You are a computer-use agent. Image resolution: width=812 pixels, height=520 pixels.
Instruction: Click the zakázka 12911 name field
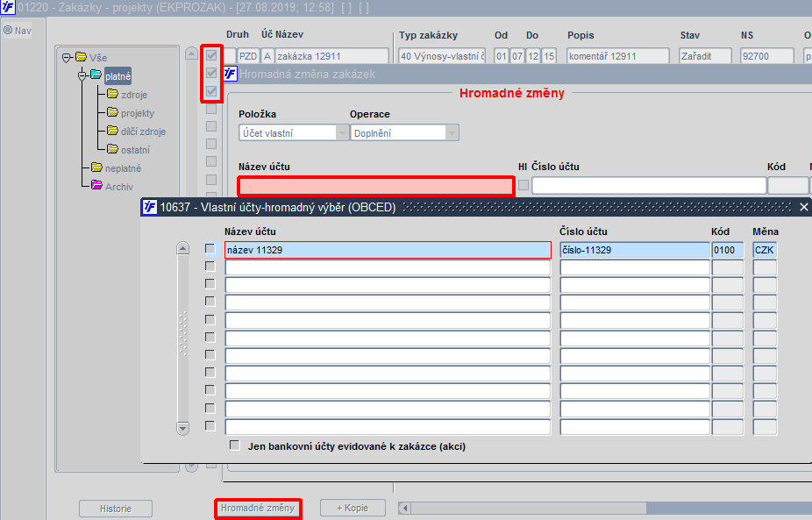pyautogui.click(x=332, y=56)
